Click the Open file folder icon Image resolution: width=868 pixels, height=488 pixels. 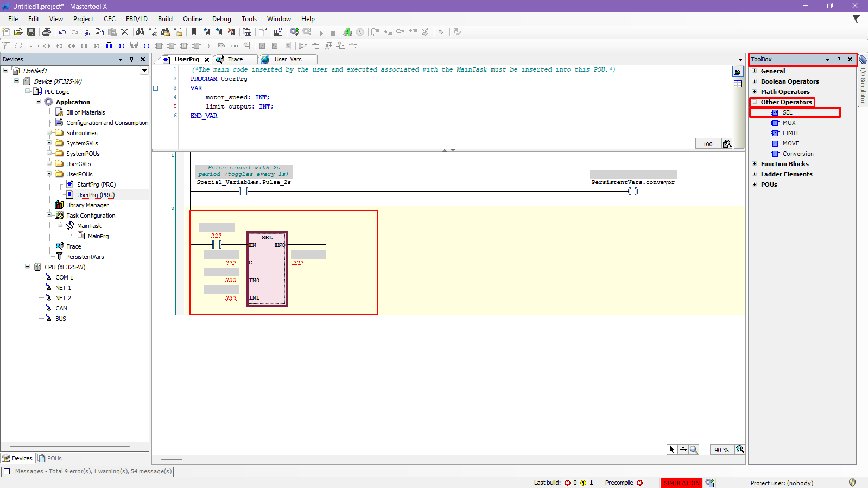(18, 32)
